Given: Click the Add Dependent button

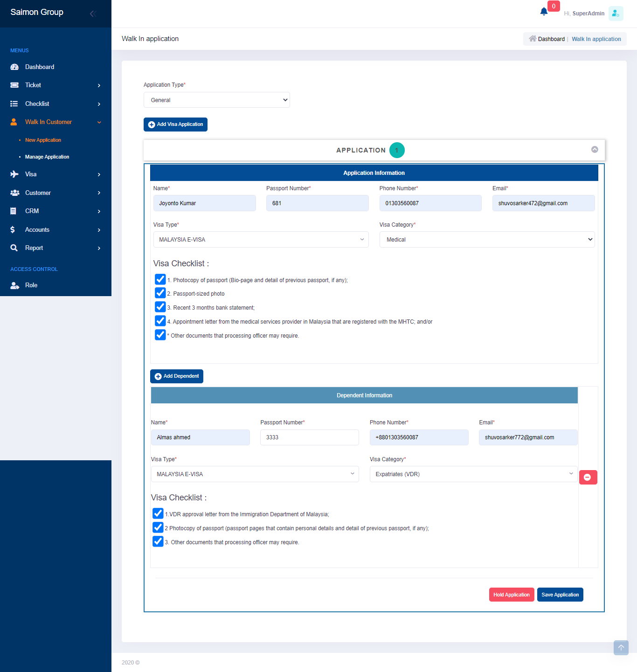Looking at the screenshot, I should [x=177, y=376].
